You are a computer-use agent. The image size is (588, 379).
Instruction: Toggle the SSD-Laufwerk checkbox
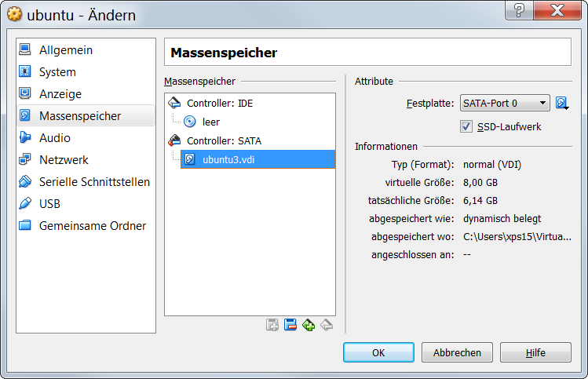466,126
